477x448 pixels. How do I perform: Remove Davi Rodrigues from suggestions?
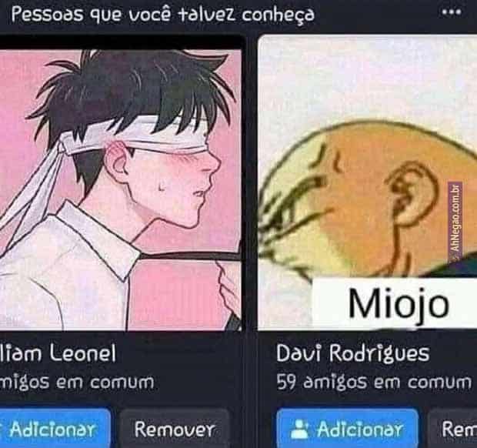click(452, 428)
